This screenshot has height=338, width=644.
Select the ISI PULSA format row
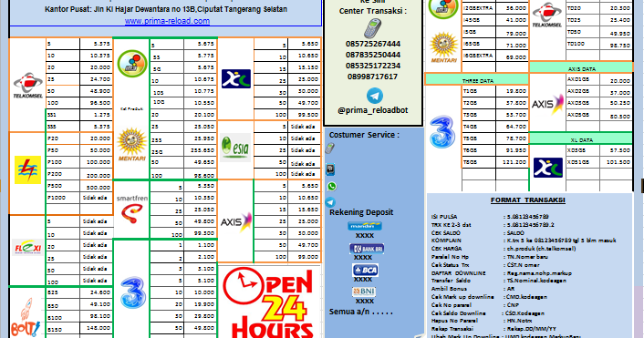(x=491, y=217)
